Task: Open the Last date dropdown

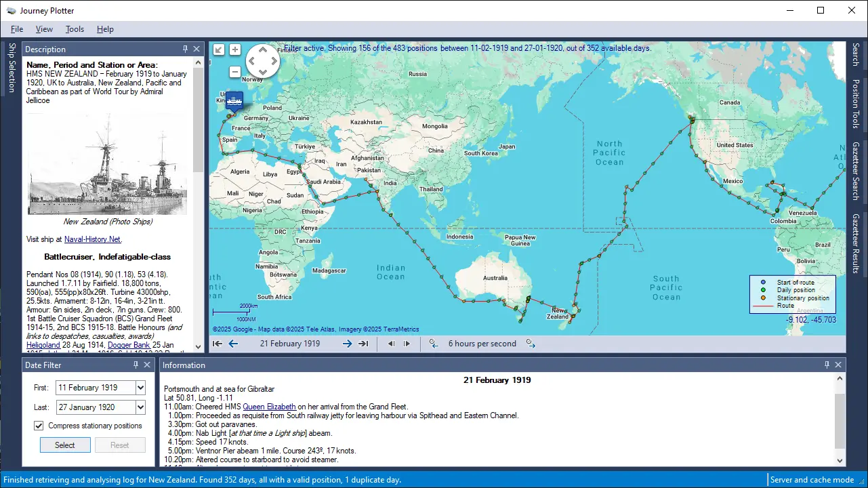Action: click(140, 407)
